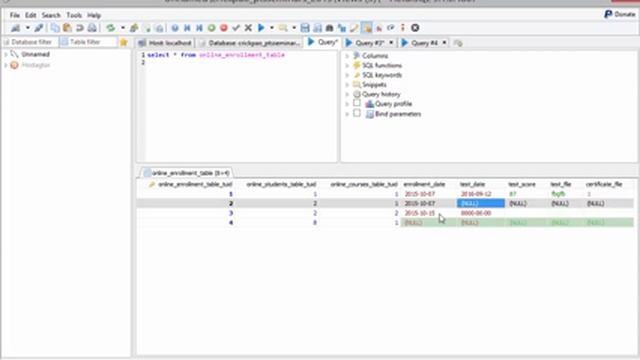Switch to the Host: localhost tab
The width and height of the screenshot is (640, 360).
point(165,43)
